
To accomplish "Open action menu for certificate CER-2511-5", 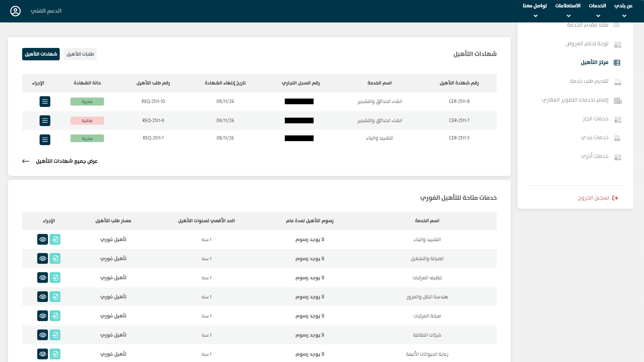I will coord(45,140).
